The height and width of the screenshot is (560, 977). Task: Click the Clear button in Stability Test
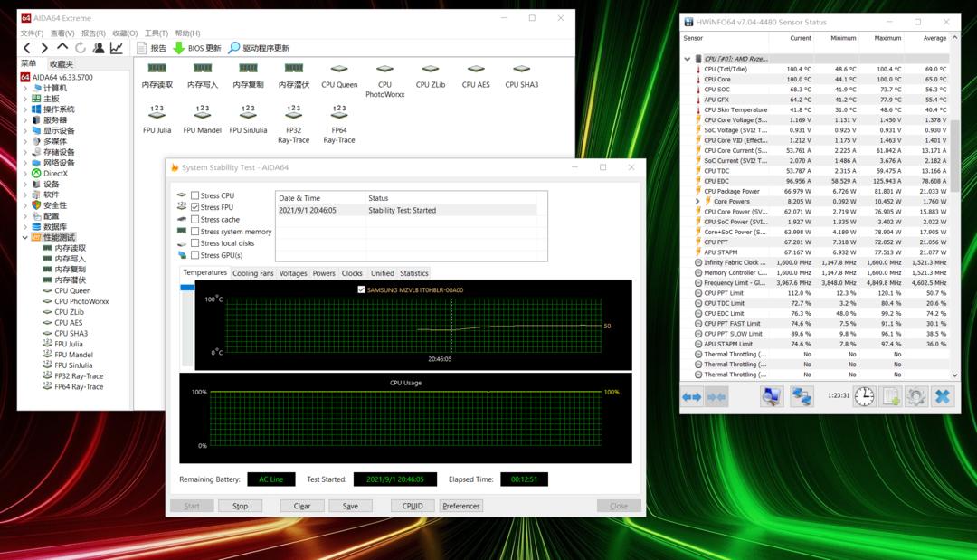tap(302, 506)
